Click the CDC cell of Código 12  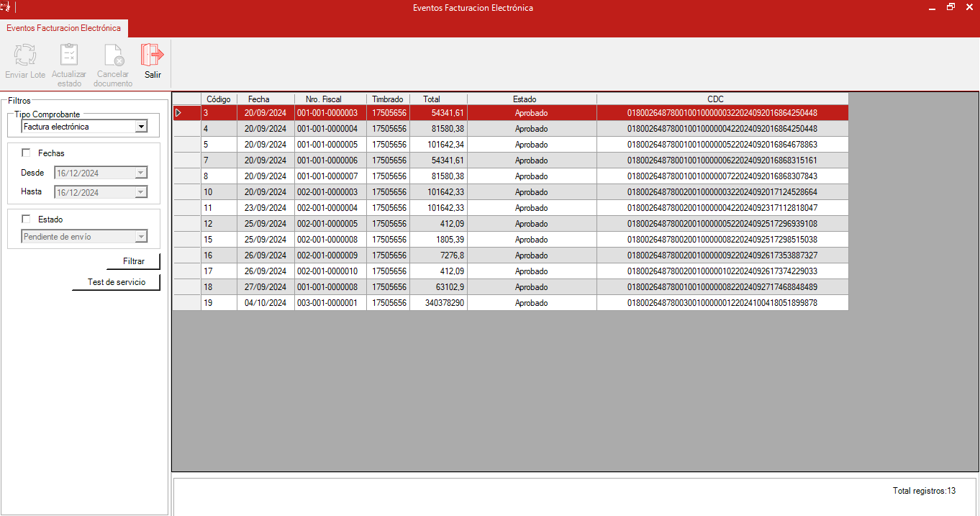[x=722, y=224]
